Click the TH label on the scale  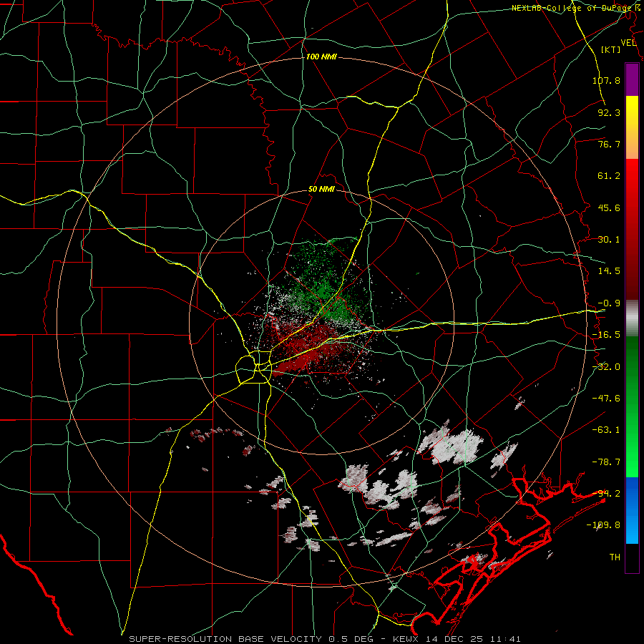click(x=615, y=557)
